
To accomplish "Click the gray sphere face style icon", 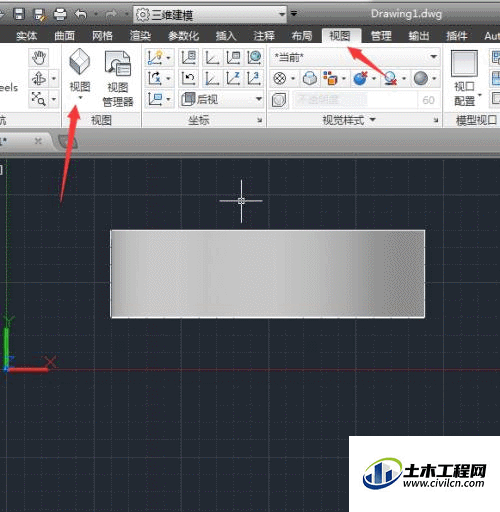I will tap(421, 79).
